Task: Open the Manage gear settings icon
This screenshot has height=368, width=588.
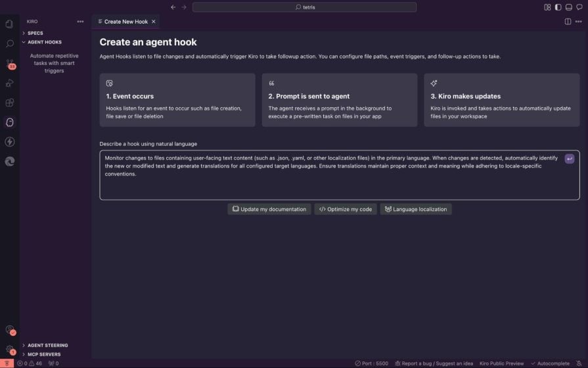Action: [x=10, y=350]
